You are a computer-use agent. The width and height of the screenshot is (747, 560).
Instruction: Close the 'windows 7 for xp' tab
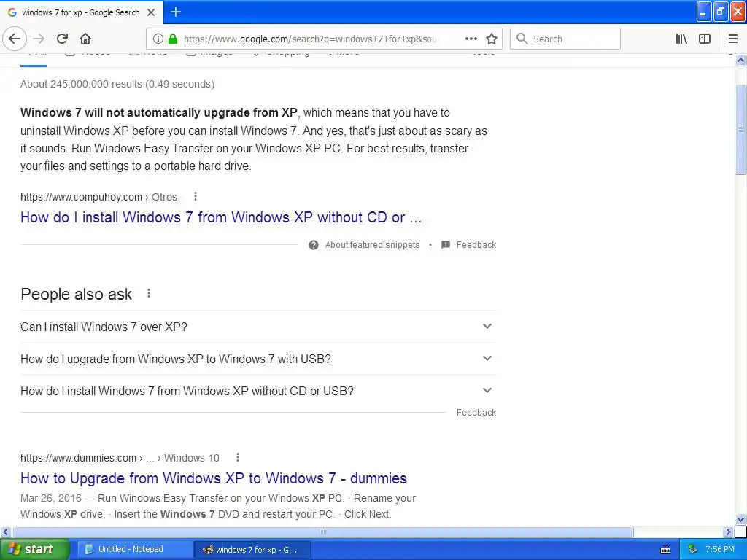click(151, 12)
